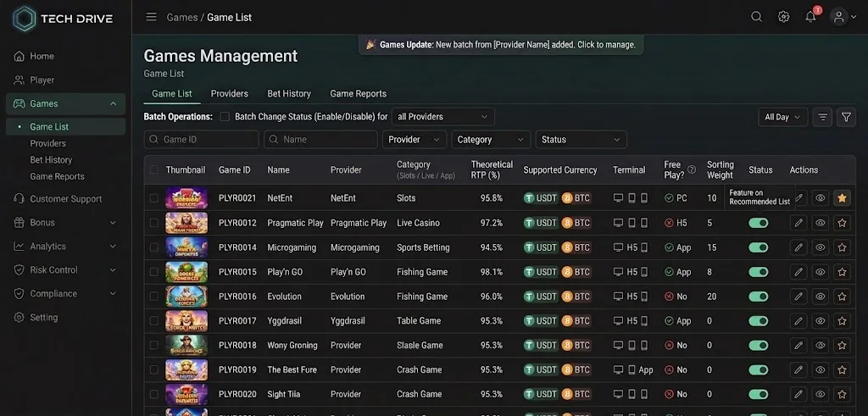Edit the PLYR0014 Microgaming game

[798, 247]
